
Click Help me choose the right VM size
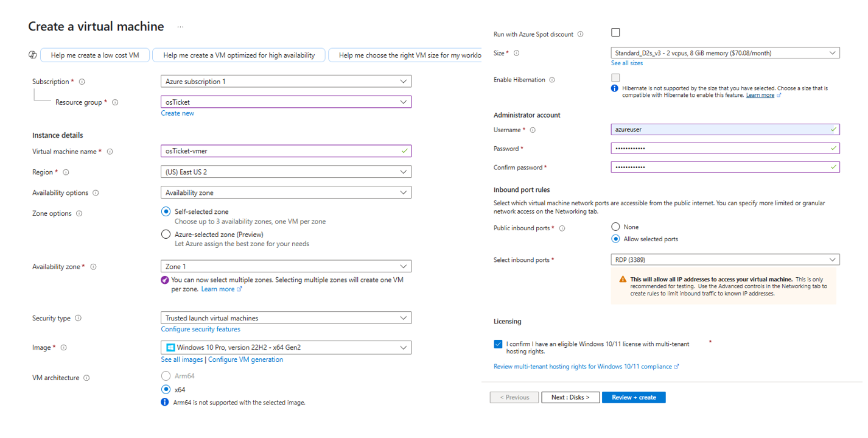point(405,55)
